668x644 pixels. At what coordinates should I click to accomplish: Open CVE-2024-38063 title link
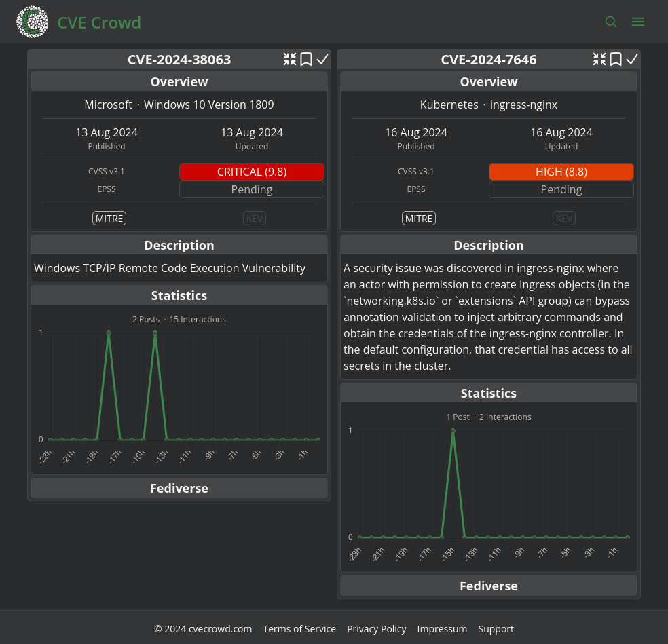[x=179, y=60]
